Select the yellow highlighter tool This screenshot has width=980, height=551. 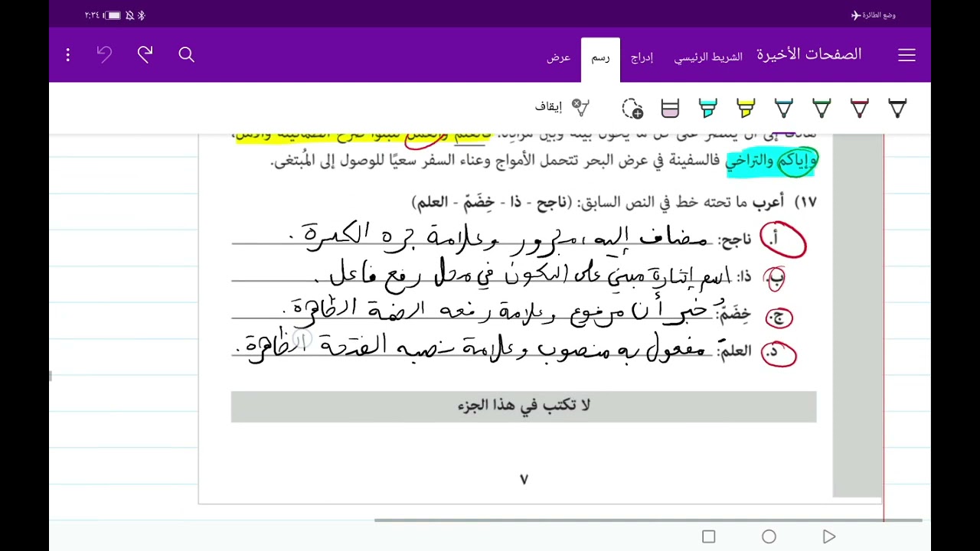(x=746, y=109)
